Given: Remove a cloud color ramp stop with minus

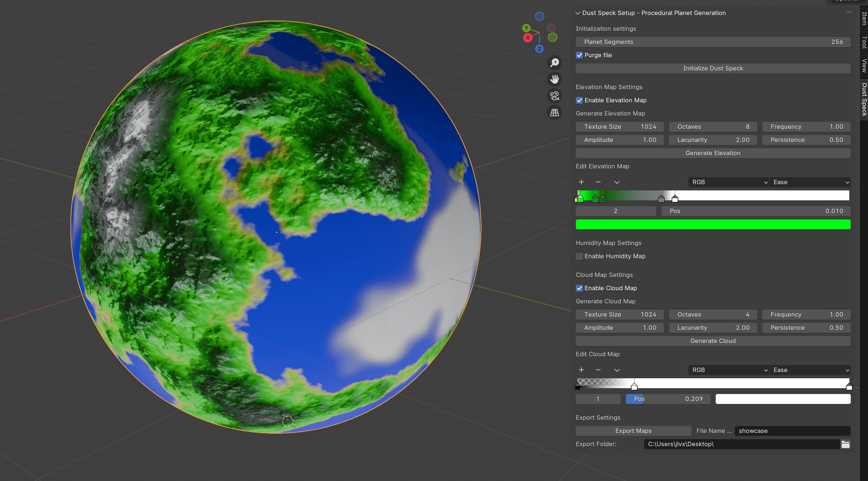Looking at the screenshot, I should [598, 370].
